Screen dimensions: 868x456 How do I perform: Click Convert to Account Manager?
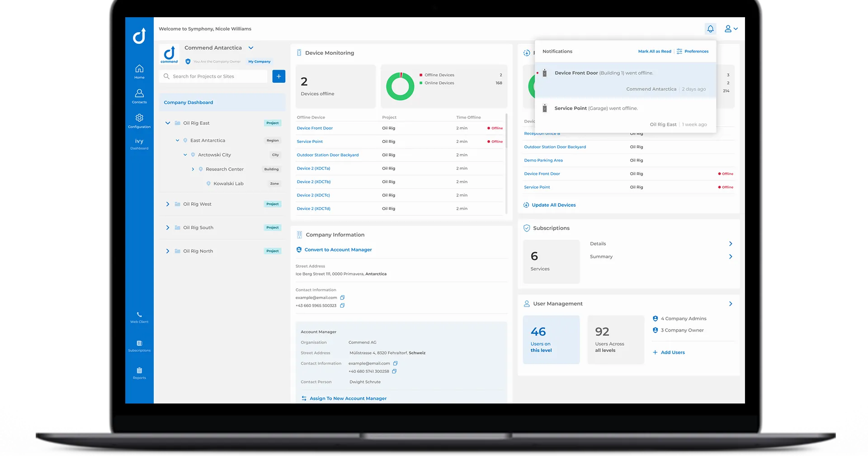coord(338,249)
